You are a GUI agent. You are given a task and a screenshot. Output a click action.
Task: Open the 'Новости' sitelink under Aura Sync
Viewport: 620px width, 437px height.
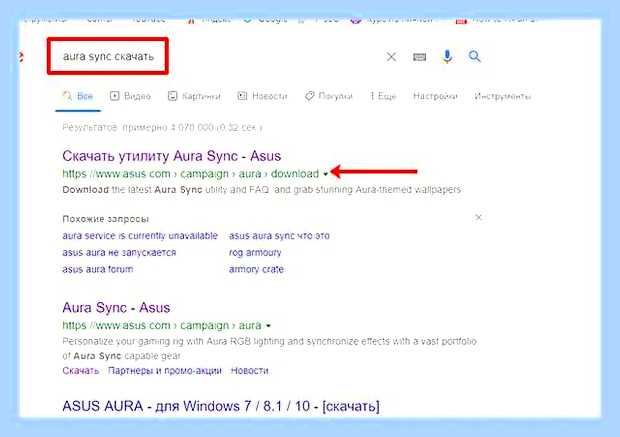tap(250, 371)
